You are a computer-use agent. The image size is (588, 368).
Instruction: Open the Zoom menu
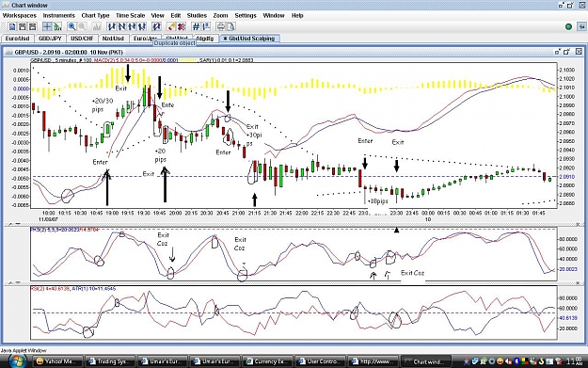coord(220,15)
